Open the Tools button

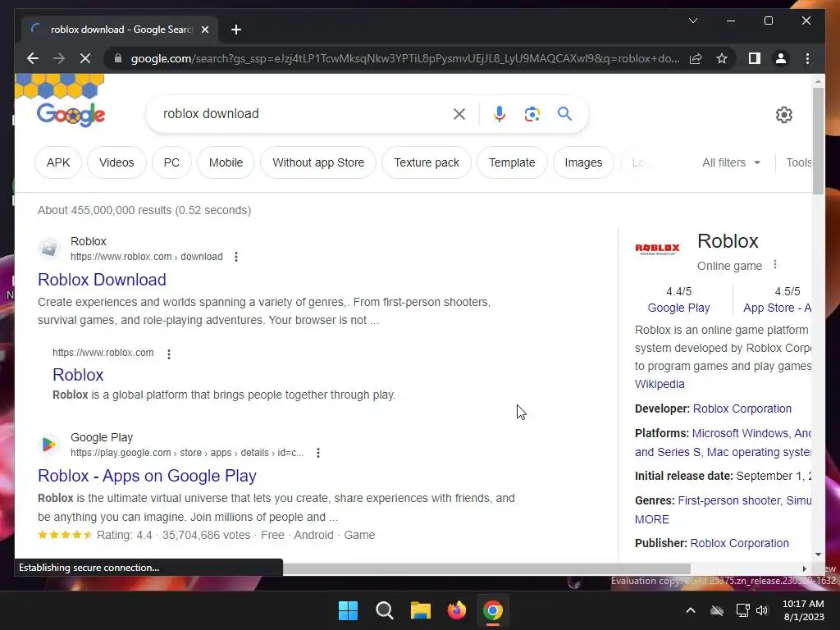[x=798, y=162]
